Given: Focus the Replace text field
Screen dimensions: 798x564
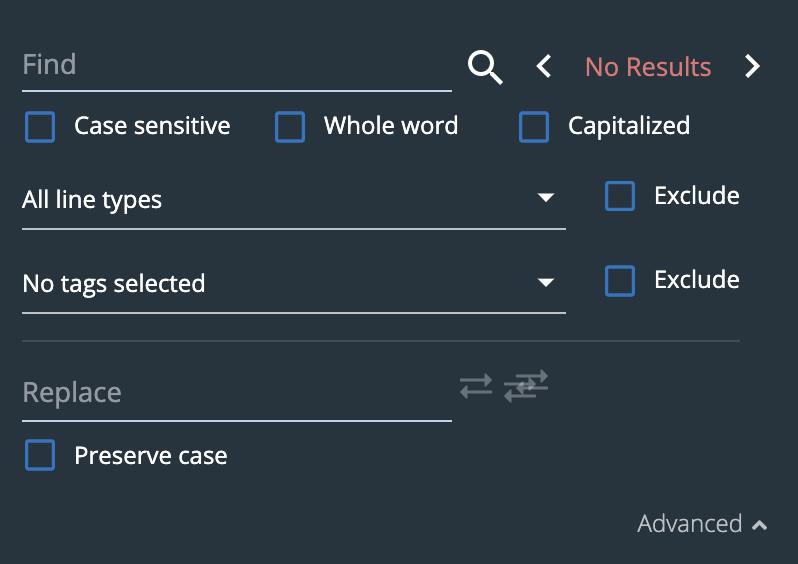Looking at the screenshot, I should coord(237,394).
